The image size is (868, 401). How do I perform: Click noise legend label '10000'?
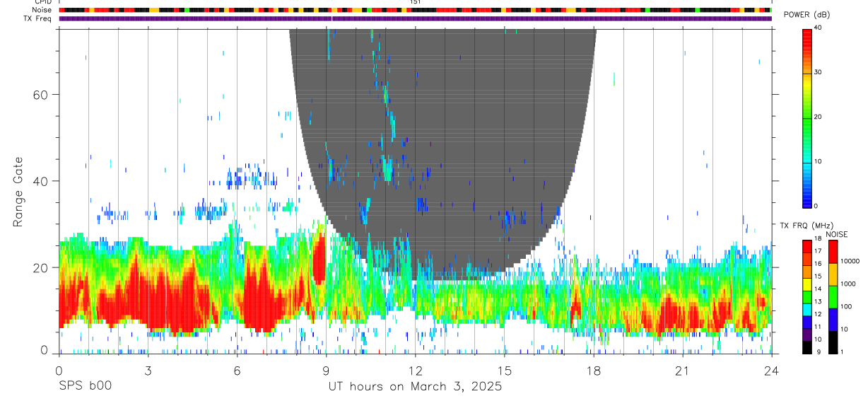(850, 261)
